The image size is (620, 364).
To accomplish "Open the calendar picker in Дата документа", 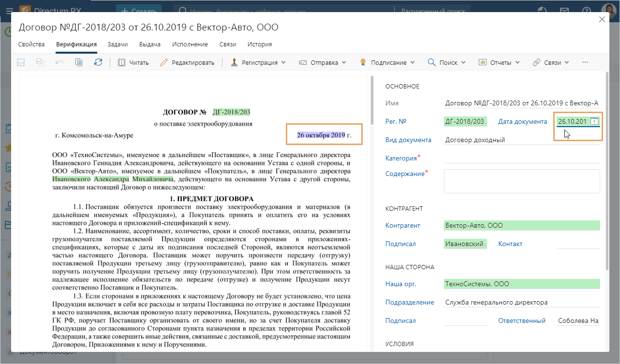I will tap(595, 121).
